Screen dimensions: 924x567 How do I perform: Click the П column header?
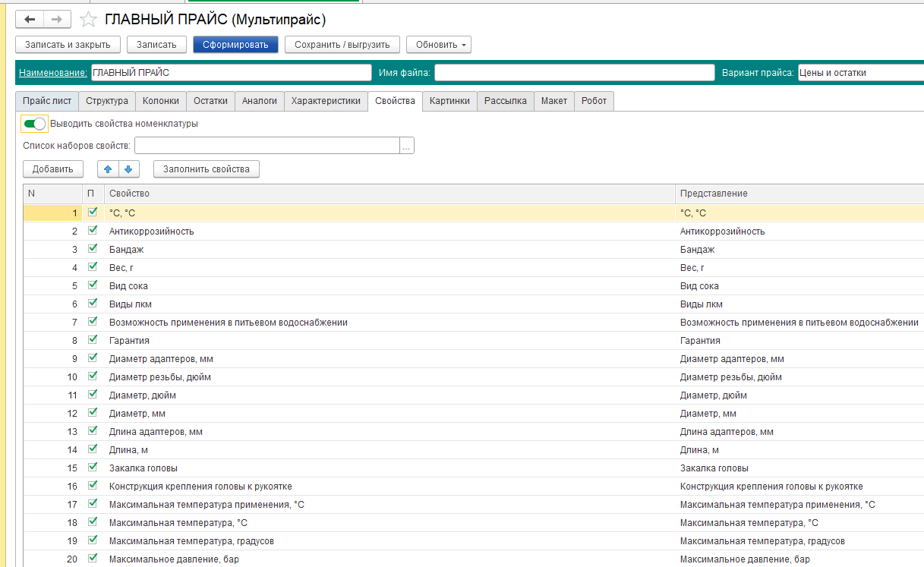93,194
